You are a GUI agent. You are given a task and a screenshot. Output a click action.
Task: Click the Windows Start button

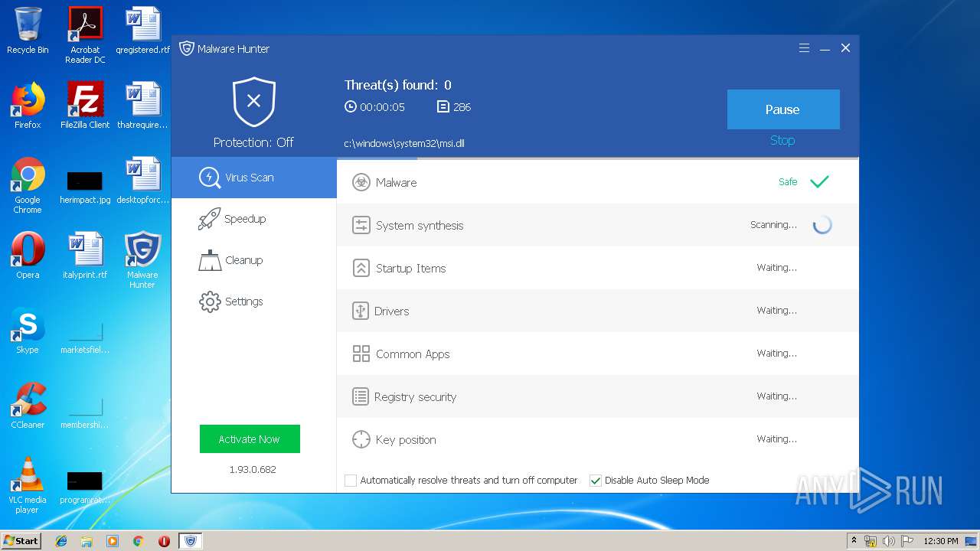pyautogui.click(x=21, y=540)
